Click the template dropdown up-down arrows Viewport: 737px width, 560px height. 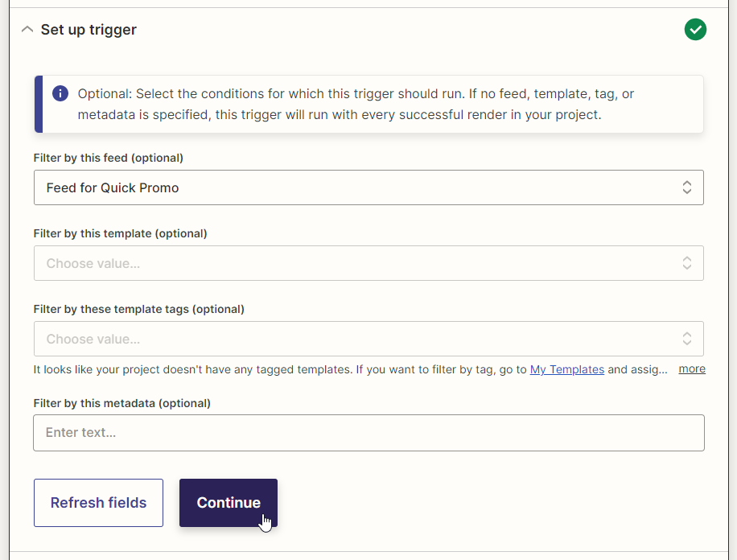686,263
